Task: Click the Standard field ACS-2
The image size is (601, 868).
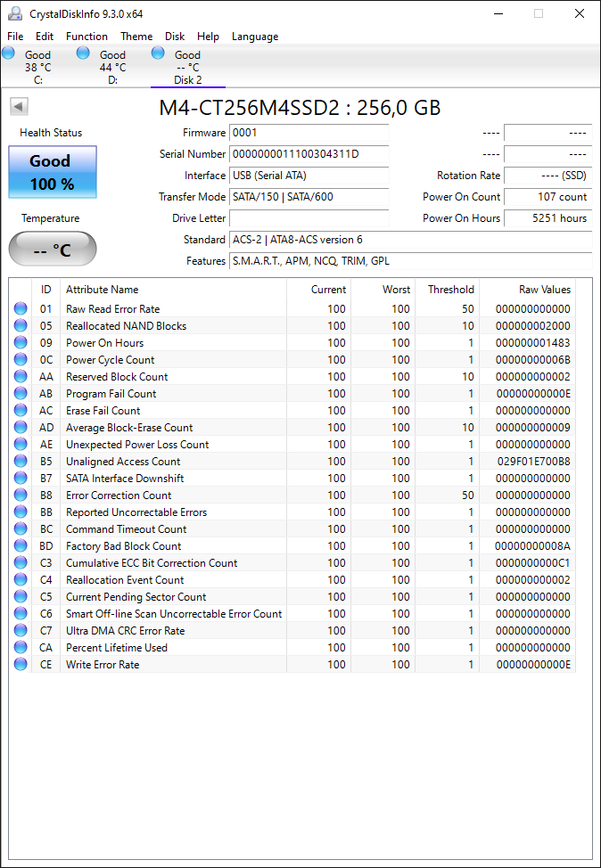Action: (411, 240)
